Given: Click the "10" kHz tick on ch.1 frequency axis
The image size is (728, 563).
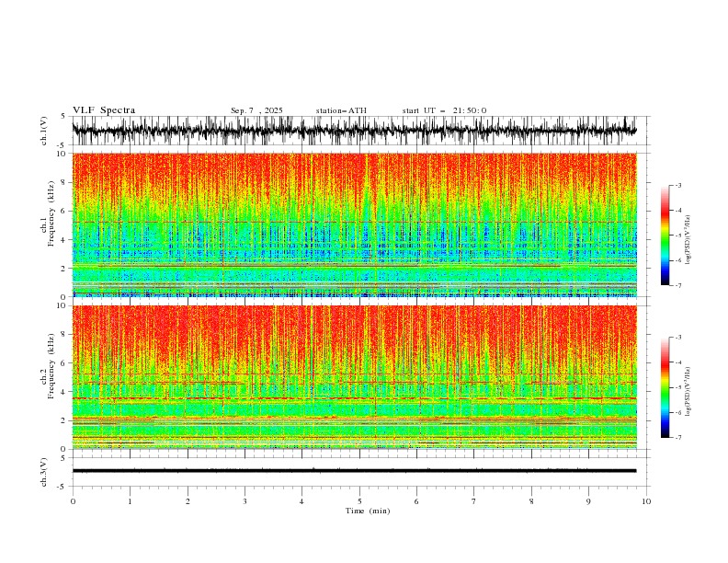Looking at the screenshot, I should pos(62,154).
